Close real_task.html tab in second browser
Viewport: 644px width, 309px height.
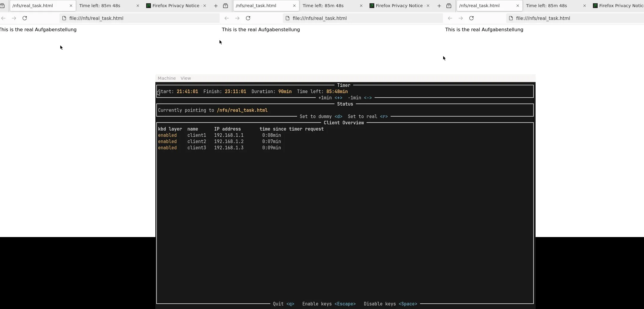(294, 6)
